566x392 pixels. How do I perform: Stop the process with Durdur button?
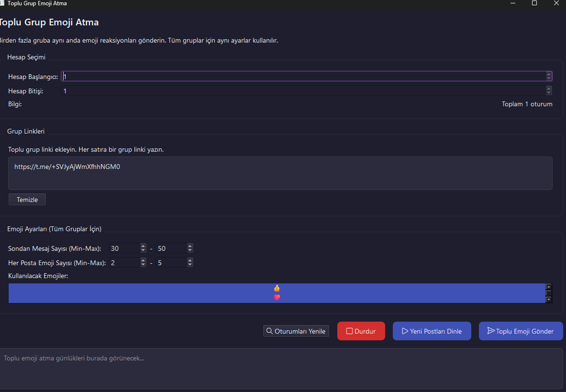[361, 331]
